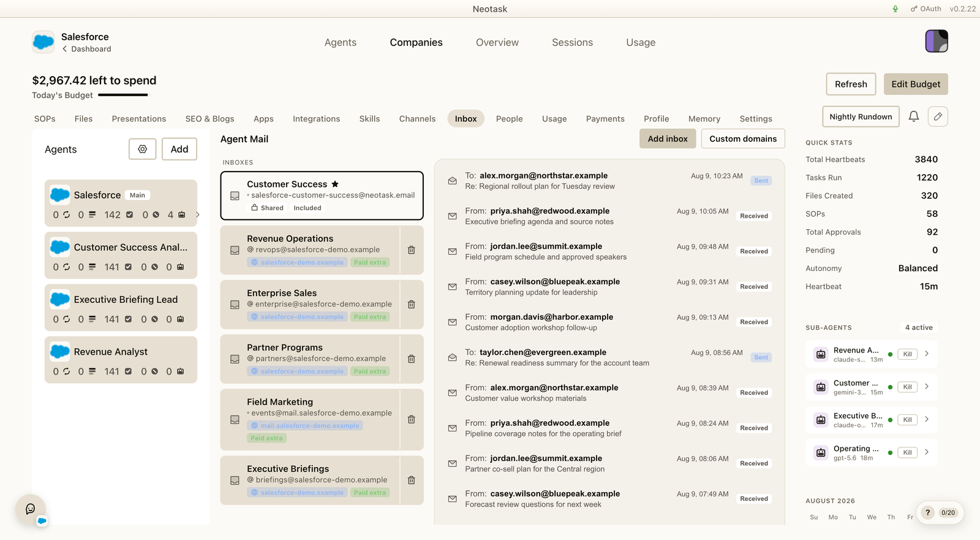
Task: Select the Customer Success Anal... agent card
Action: point(121,255)
